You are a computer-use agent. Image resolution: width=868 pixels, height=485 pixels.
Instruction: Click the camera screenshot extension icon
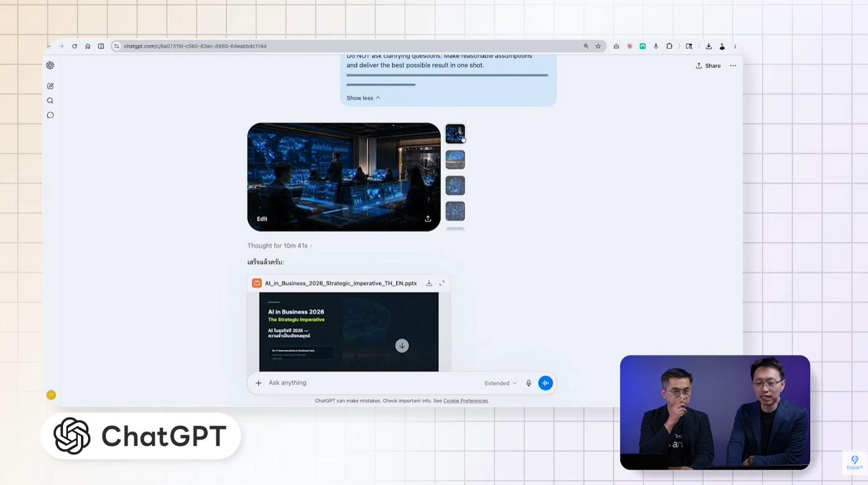click(x=616, y=46)
